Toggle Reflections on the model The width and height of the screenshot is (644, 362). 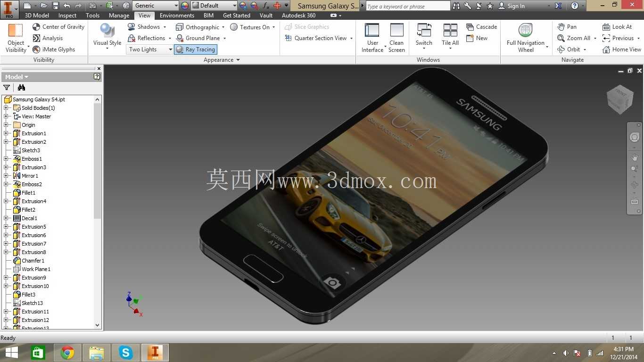[x=147, y=38]
